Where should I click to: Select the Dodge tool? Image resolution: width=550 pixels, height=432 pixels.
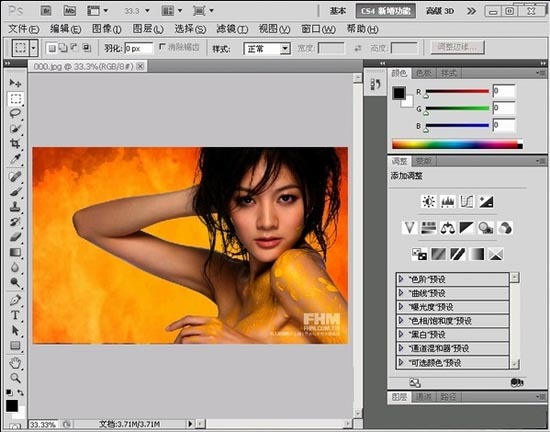pyautogui.click(x=15, y=282)
